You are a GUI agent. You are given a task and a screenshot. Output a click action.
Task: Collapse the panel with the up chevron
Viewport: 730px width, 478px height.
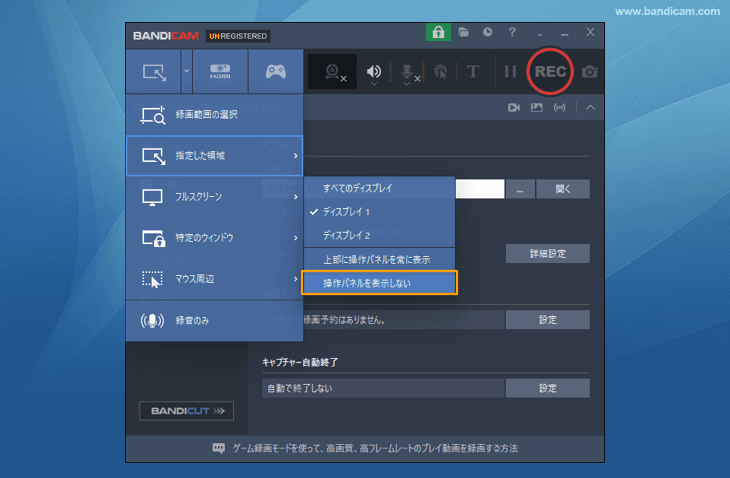coord(590,108)
